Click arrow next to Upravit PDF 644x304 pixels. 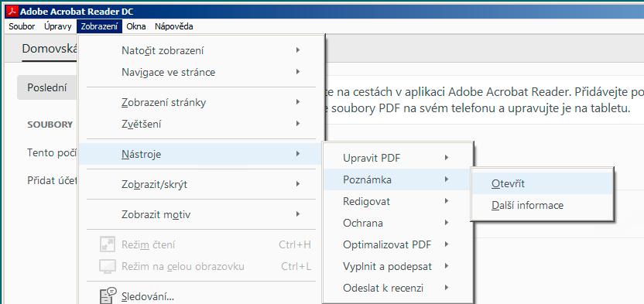447,158
